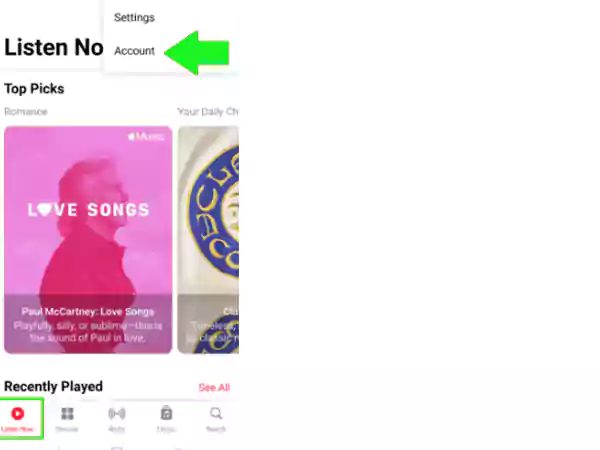This screenshot has width=600, height=450.
Task: Select Account in the popup menu
Action: coord(134,51)
